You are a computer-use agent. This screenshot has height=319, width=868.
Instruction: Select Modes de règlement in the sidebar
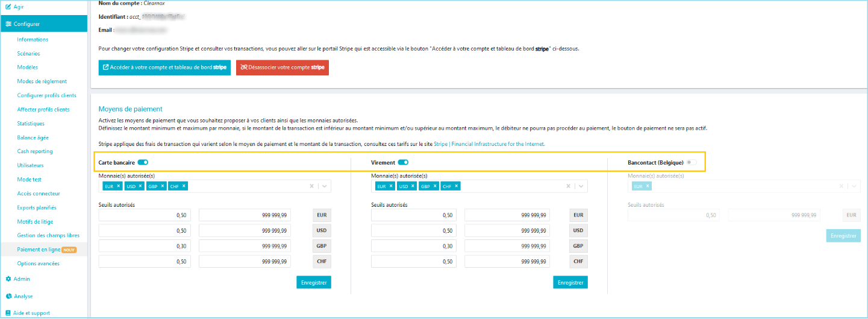(x=42, y=81)
